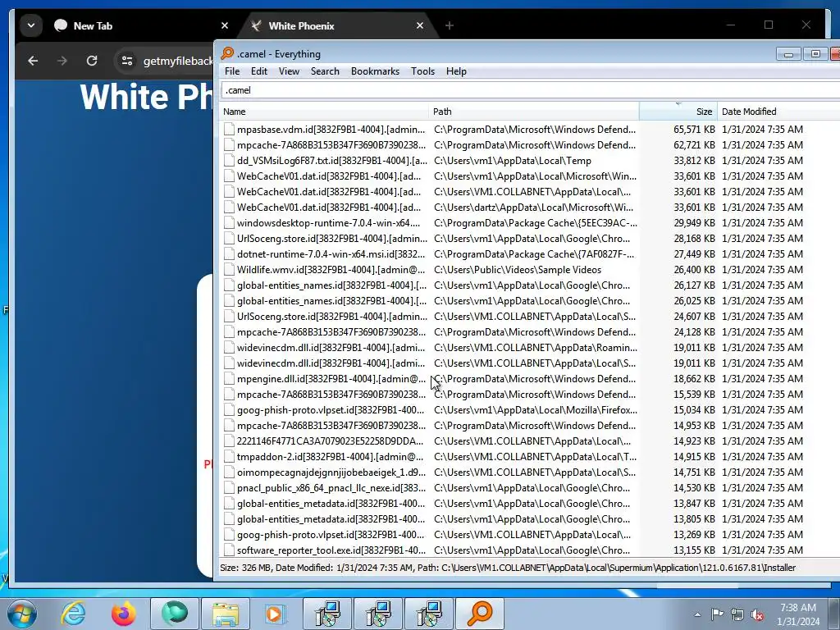Open the View menu in Everything
This screenshot has height=630, width=840.
point(289,71)
